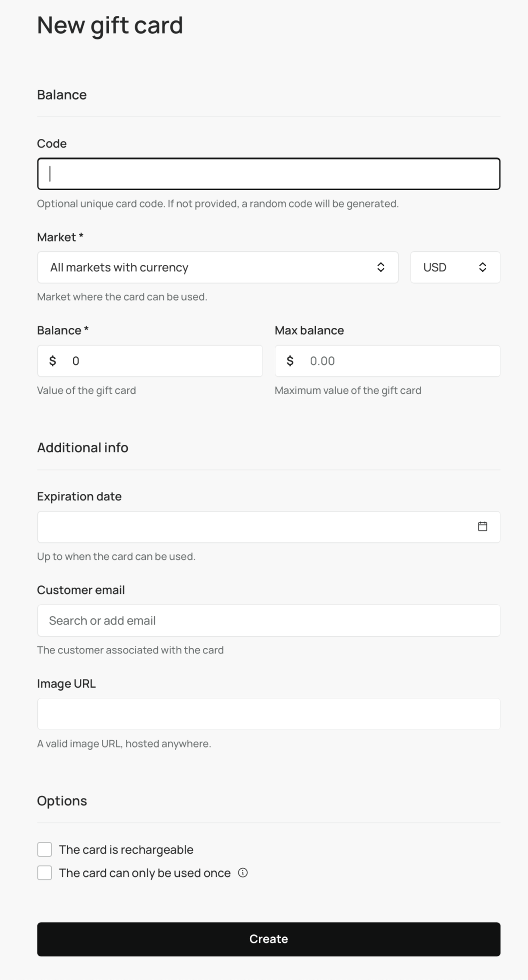Click the dollar sign in Max balance field
This screenshot has height=980, width=528.
(x=290, y=361)
